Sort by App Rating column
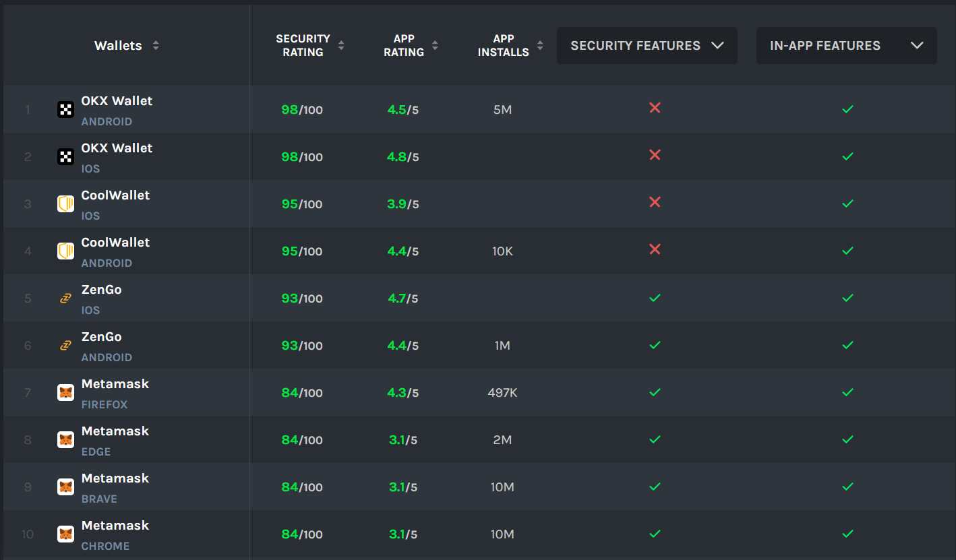Screen dimensions: 956x560 pyautogui.click(x=435, y=46)
